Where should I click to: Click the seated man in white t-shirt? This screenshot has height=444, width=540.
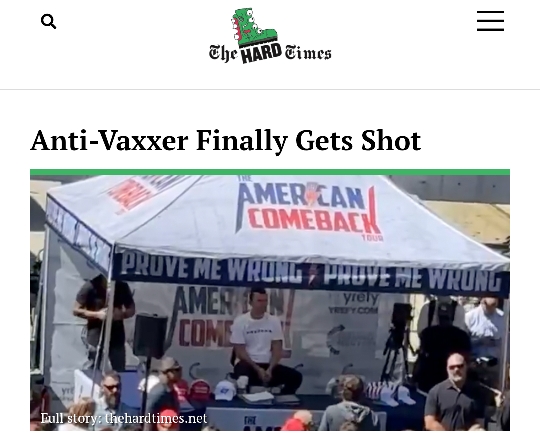tap(261, 342)
